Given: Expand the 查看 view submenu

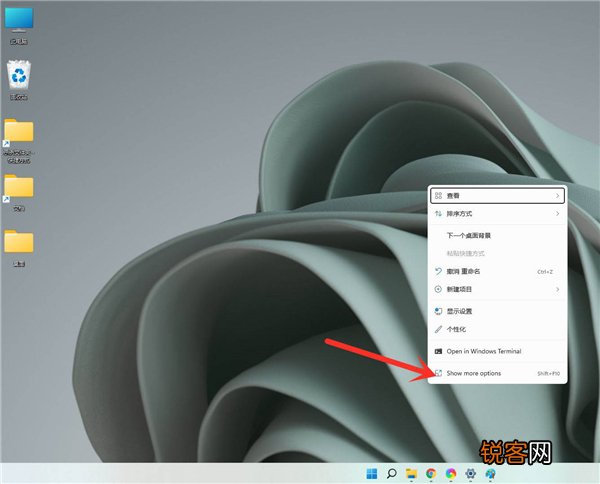Looking at the screenshot, I should click(497, 196).
